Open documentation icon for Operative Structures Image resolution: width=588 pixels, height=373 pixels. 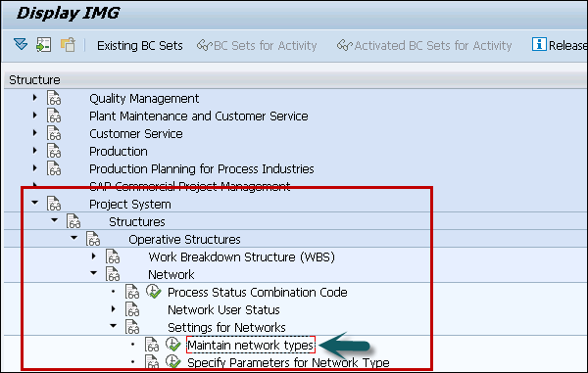pos(93,239)
